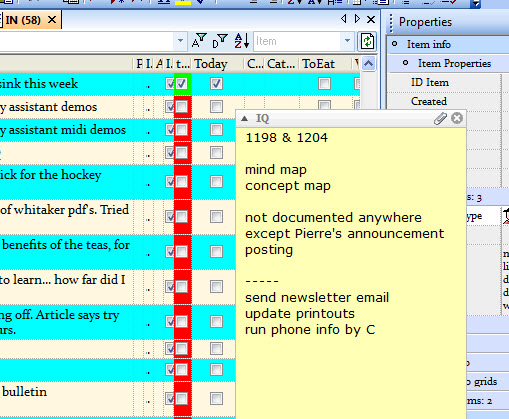Open the Item field dropdown arrow

coord(347,41)
